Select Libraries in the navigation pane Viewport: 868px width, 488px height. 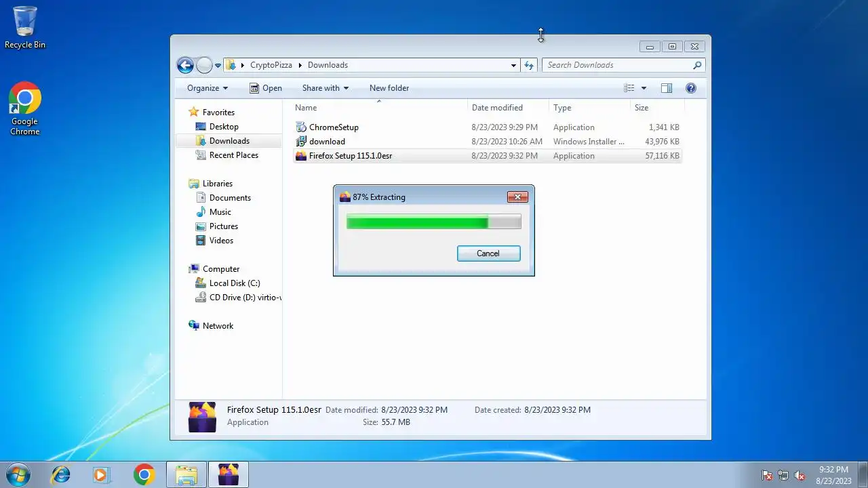coord(217,184)
